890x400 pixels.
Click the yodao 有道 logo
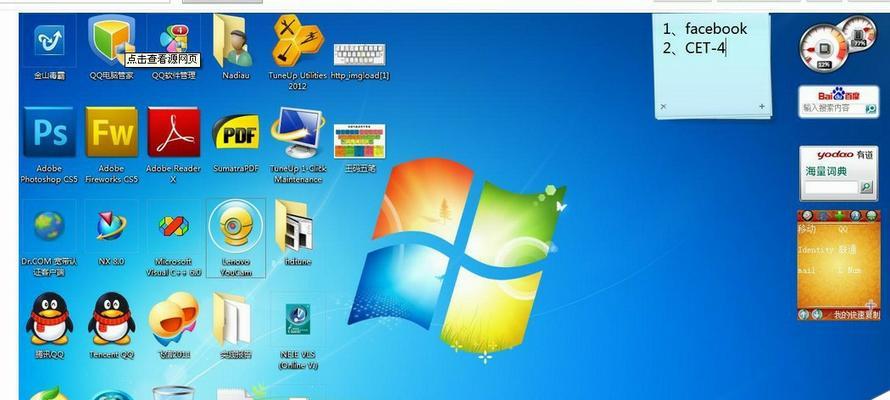[845, 155]
